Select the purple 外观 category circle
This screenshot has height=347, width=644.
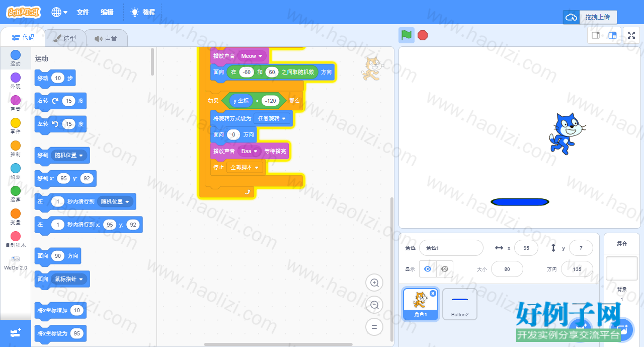16,77
